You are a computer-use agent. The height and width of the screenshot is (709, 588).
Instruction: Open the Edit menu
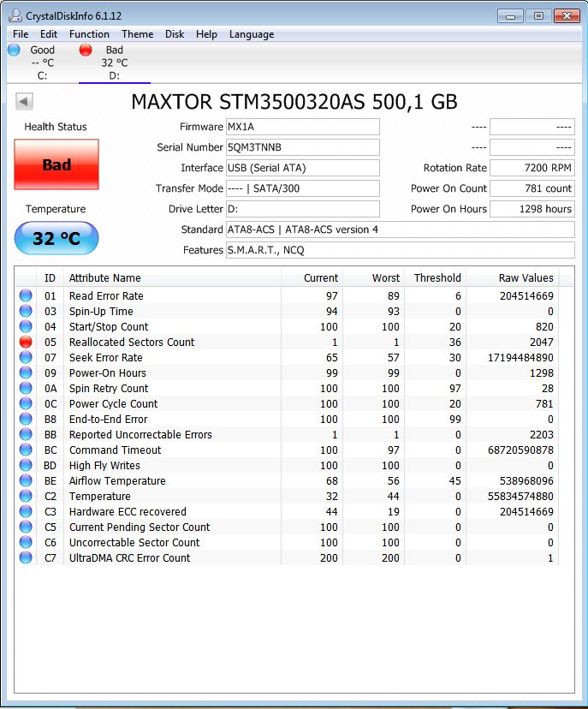(49, 34)
